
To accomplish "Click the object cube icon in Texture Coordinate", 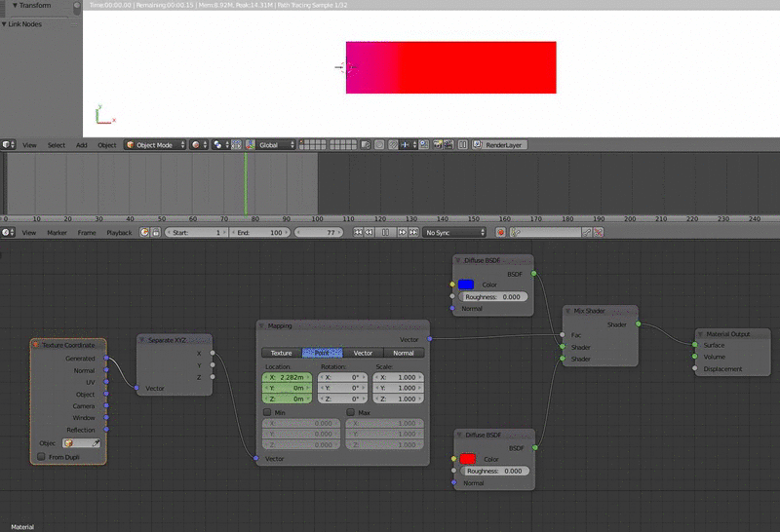I will pos(68,443).
